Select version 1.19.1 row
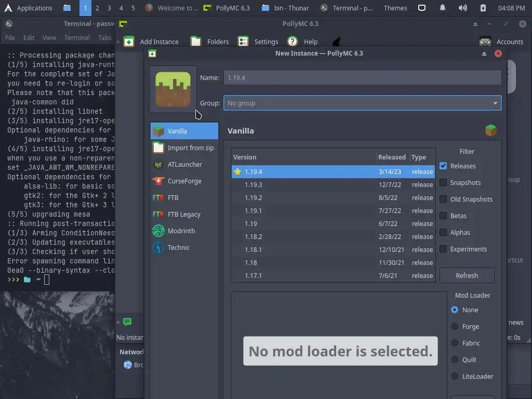532x399 pixels. click(x=333, y=211)
